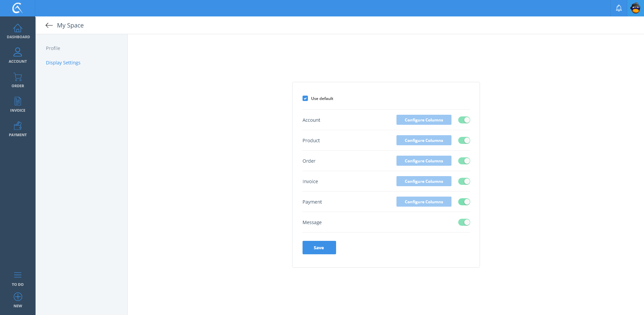Switch to the Profile menu item

(53, 48)
